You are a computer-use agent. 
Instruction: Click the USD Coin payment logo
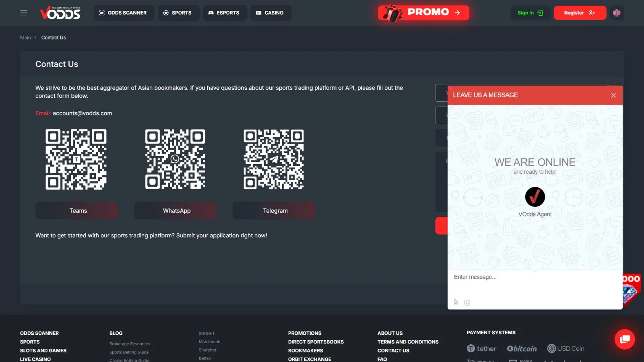point(566,349)
